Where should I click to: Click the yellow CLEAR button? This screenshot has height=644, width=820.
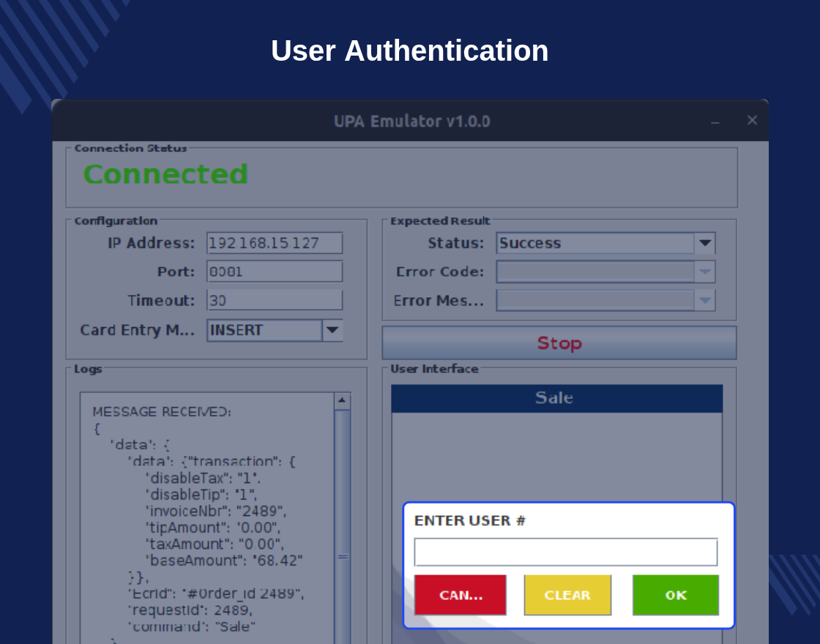coord(567,595)
